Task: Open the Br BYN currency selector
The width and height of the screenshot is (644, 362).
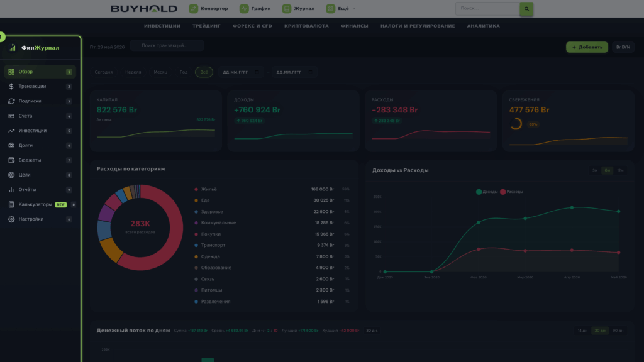Action: pyautogui.click(x=623, y=47)
